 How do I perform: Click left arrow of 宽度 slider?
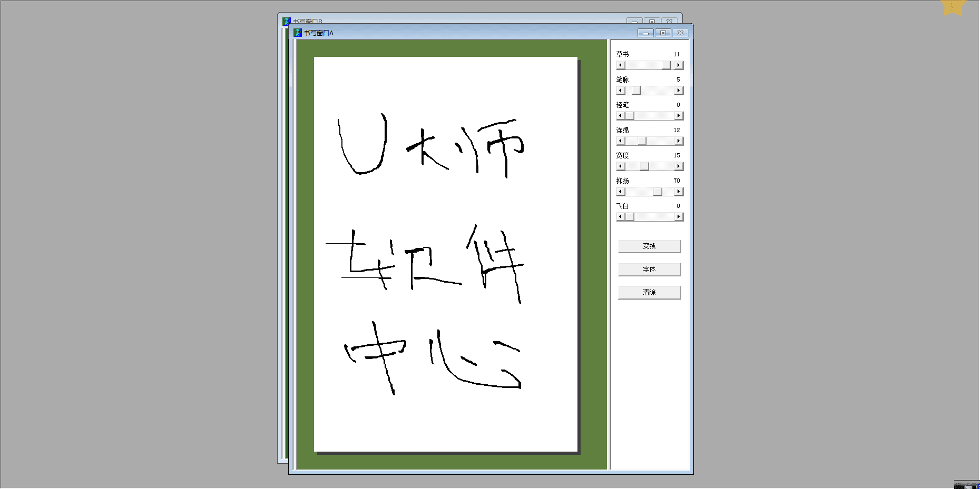tap(621, 166)
